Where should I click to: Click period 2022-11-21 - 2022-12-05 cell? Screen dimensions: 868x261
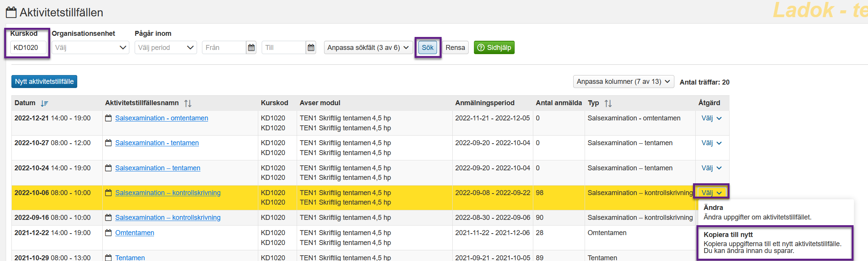(493, 118)
